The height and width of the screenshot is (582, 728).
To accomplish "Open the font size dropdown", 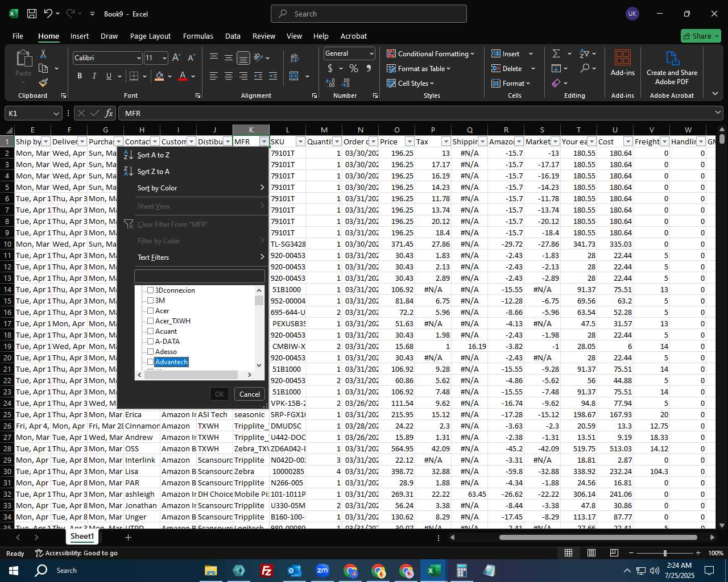I will click(164, 58).
